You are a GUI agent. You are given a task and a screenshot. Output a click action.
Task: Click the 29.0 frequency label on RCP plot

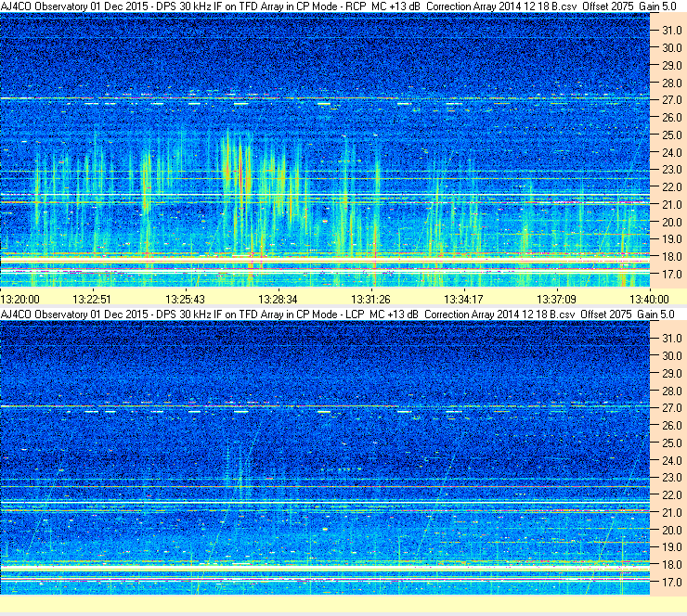(x=671, y=65)
